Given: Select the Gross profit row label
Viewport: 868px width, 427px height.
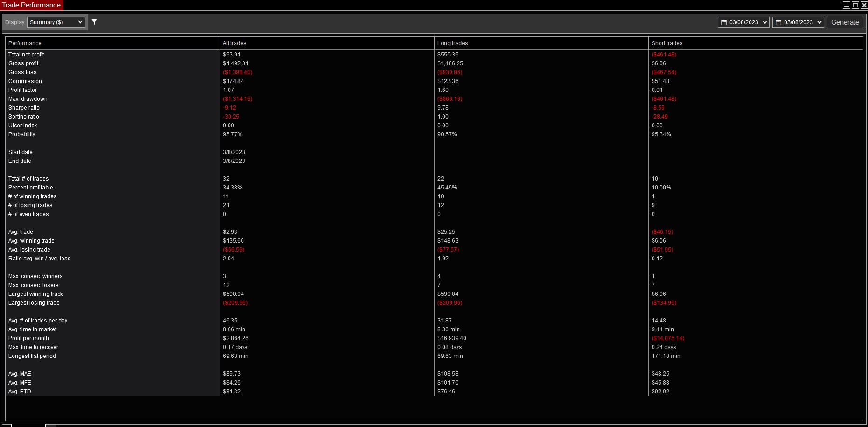Looking at the screenshot, I should (23, 63).
